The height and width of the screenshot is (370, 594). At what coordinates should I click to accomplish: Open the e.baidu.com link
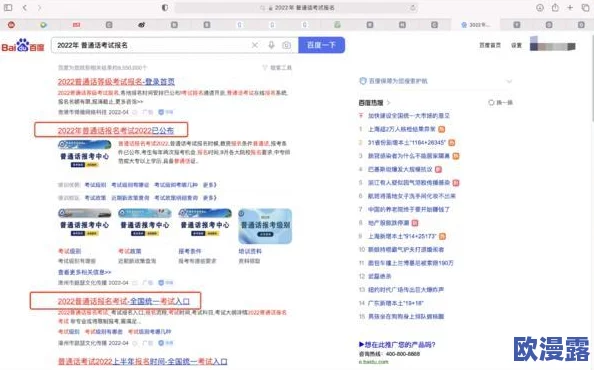[374, 362]
